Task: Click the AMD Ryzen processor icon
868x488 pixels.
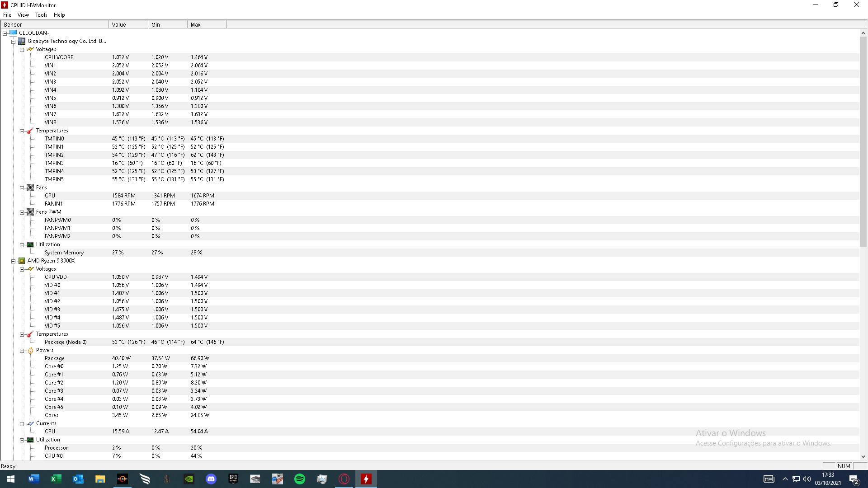Action: point(22,261)
